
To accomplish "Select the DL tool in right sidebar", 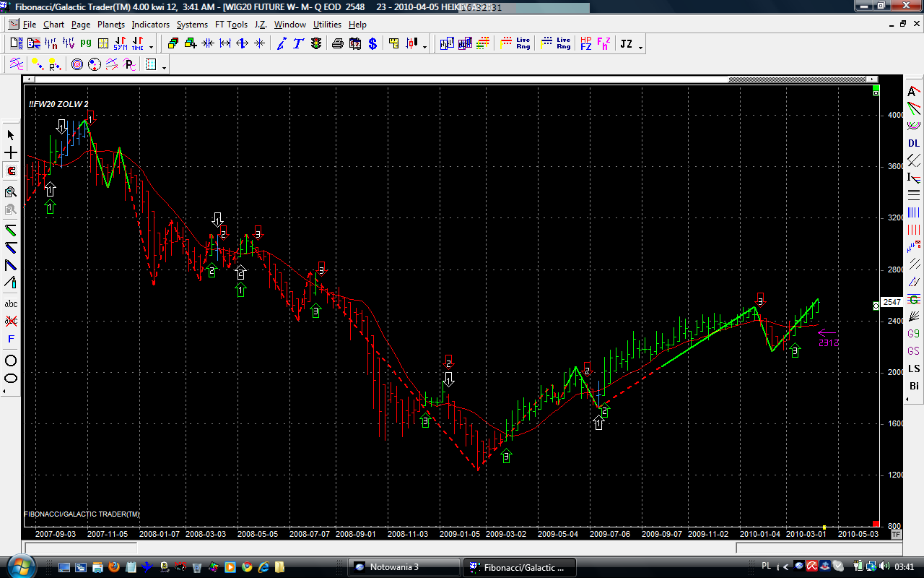I will (x=914, y=143).
